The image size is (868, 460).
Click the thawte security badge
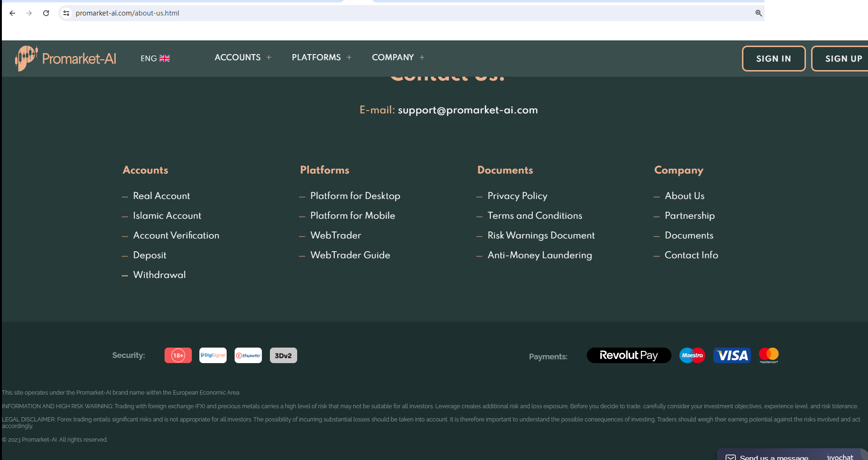coord(248,356)
